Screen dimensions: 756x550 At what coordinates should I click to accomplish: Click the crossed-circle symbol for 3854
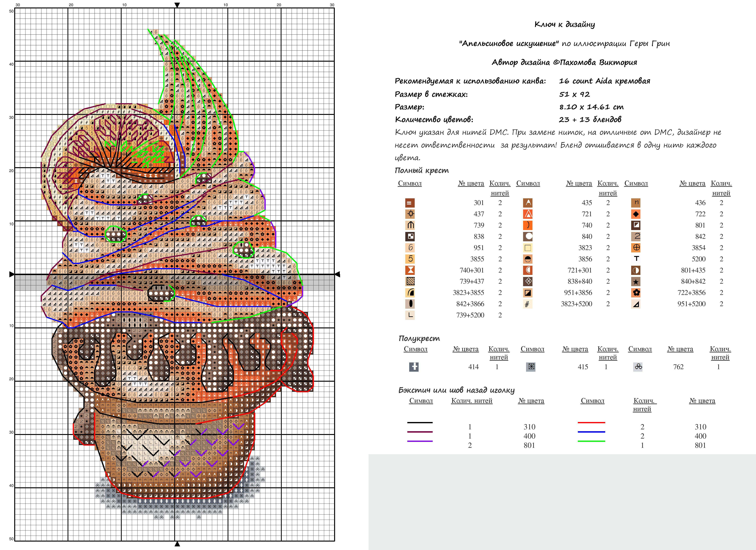pyautogui.click(x=636, y=248)
